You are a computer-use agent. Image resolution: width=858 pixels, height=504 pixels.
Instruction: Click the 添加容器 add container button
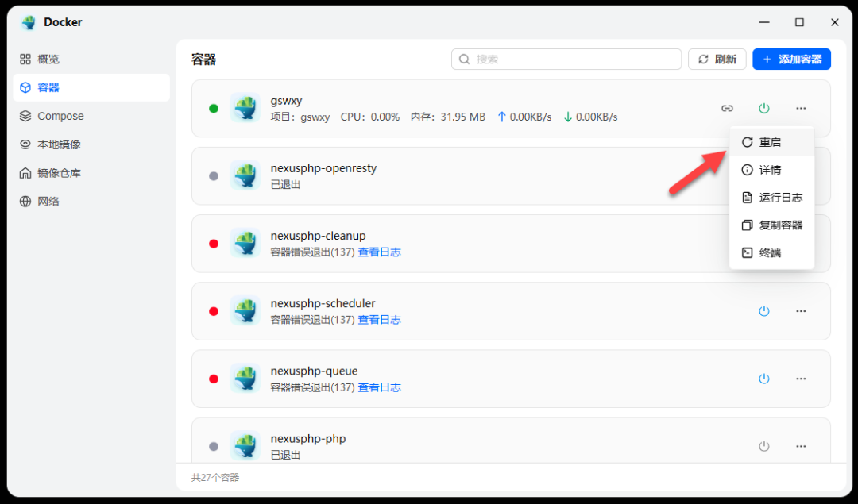pyautogui.click(x=791, y=59)
